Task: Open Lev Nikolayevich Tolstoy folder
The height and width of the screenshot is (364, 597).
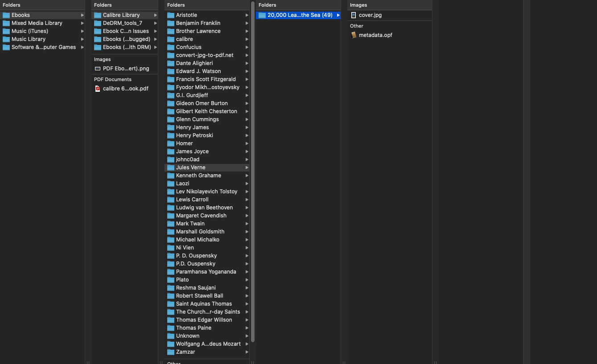Action: [207, 192]
